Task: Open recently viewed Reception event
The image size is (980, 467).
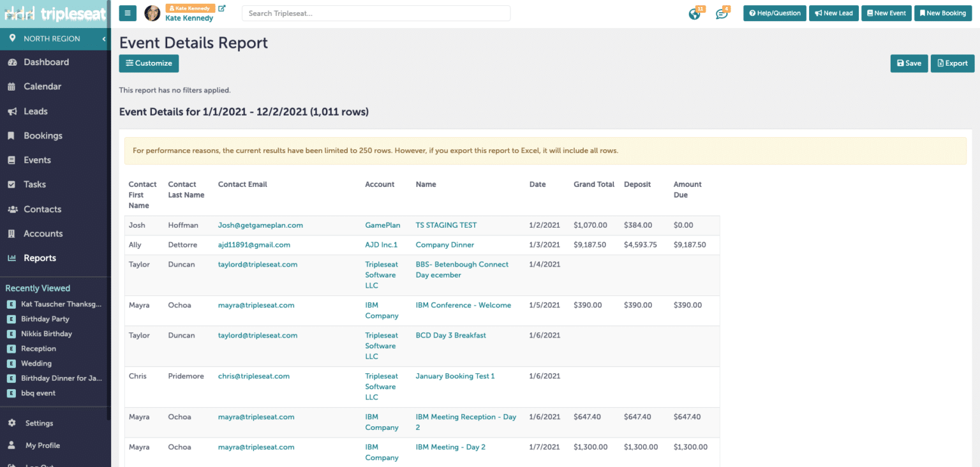Action: point(38,349)
